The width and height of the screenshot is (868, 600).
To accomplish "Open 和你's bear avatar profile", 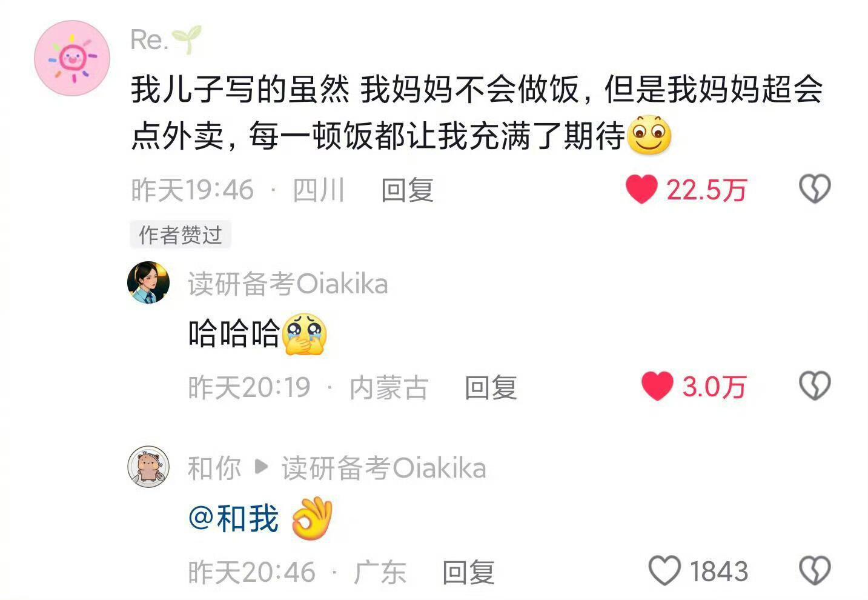I will click(148, 467).
